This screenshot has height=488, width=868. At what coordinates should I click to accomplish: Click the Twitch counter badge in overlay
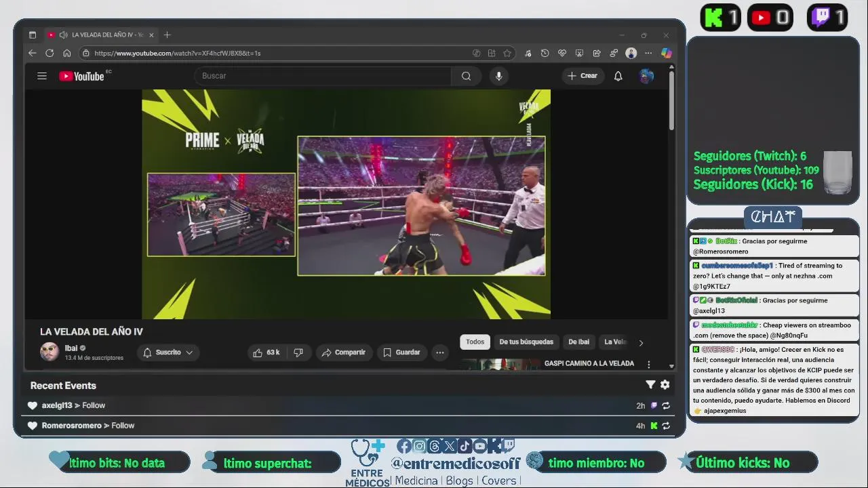tap(827, 18)
